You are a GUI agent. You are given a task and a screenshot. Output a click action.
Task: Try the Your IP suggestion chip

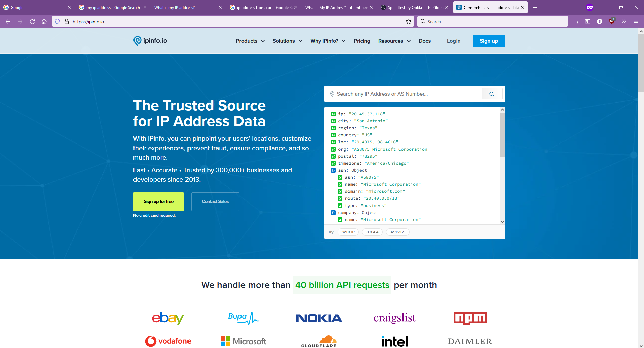point(348,232)
